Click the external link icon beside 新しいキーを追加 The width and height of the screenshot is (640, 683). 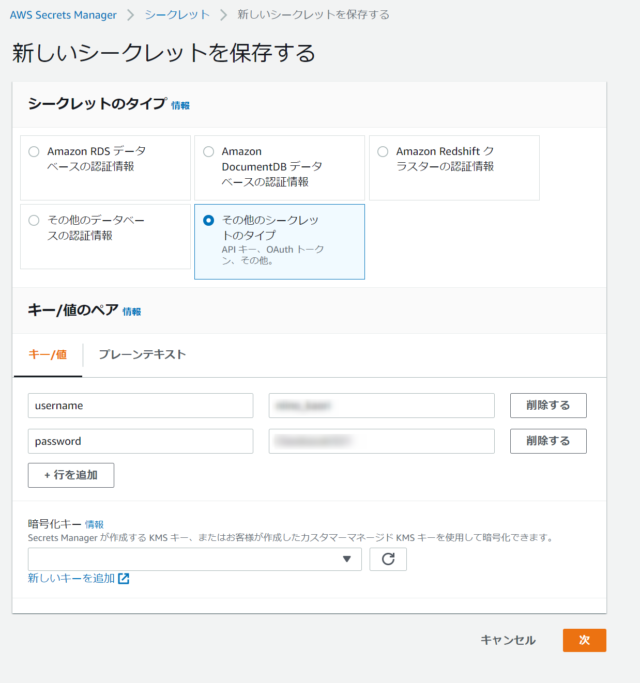(124, 578)
